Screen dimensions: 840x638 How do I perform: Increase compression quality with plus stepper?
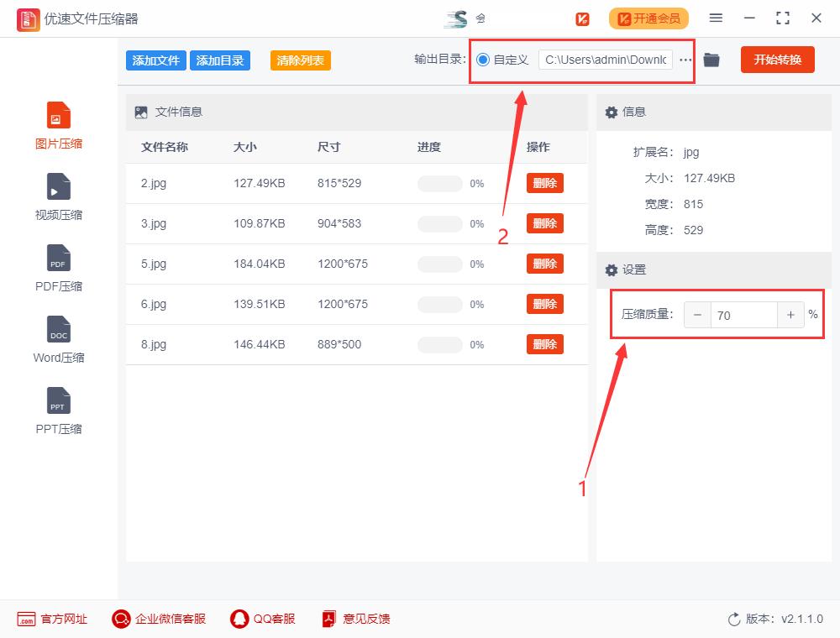tap(790, 315)
